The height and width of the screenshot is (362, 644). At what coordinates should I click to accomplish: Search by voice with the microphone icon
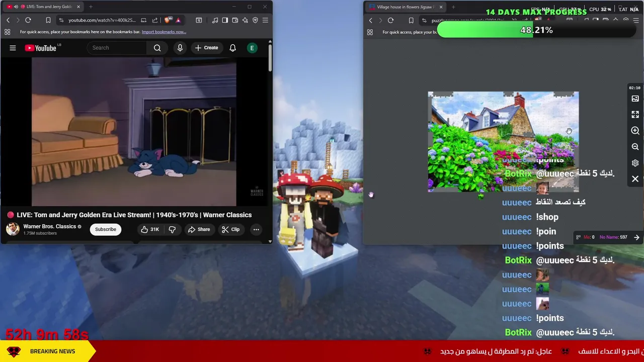[x=180, y=48]
